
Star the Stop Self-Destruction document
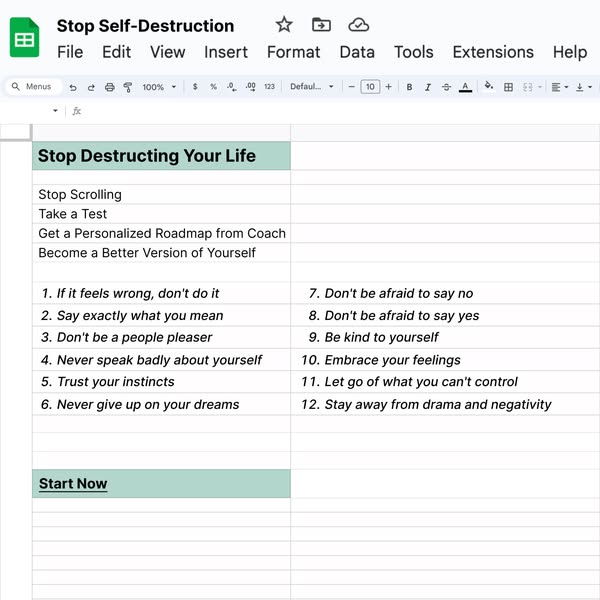click(284, 25)
